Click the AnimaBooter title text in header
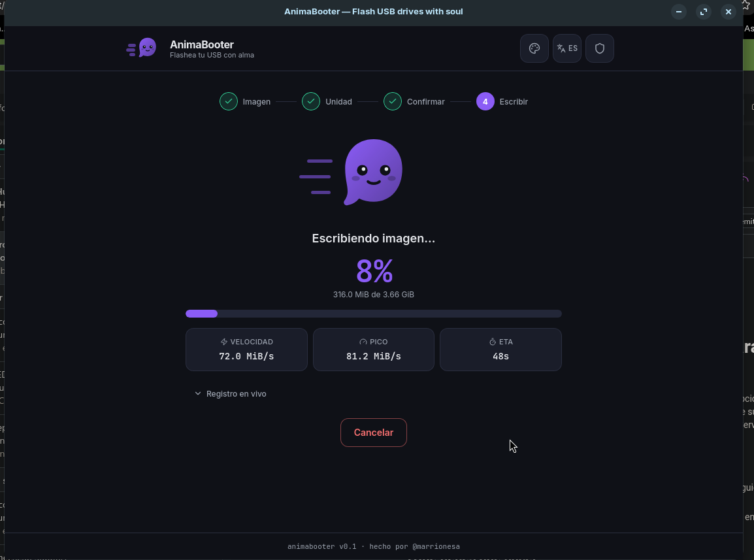The width and height of the screenshot is (754, 560). tap(202, 44)
